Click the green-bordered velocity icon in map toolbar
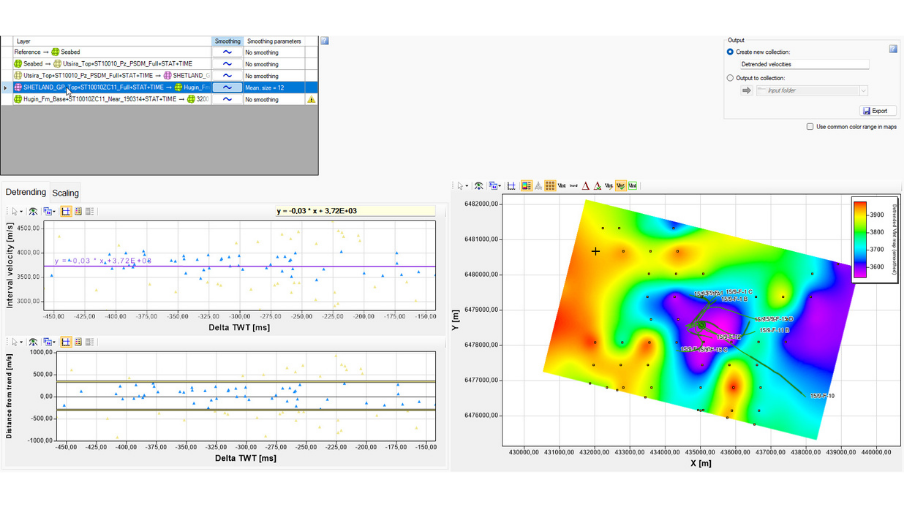Viewport: 904px width, 508px height. click(632, 186)
